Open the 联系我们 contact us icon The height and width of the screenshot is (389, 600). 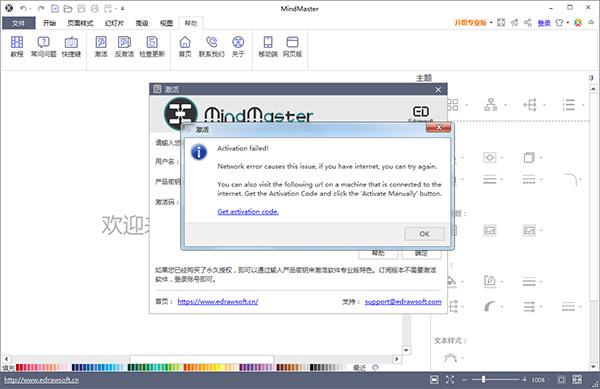pyautogui.click(x=212, y=46)
